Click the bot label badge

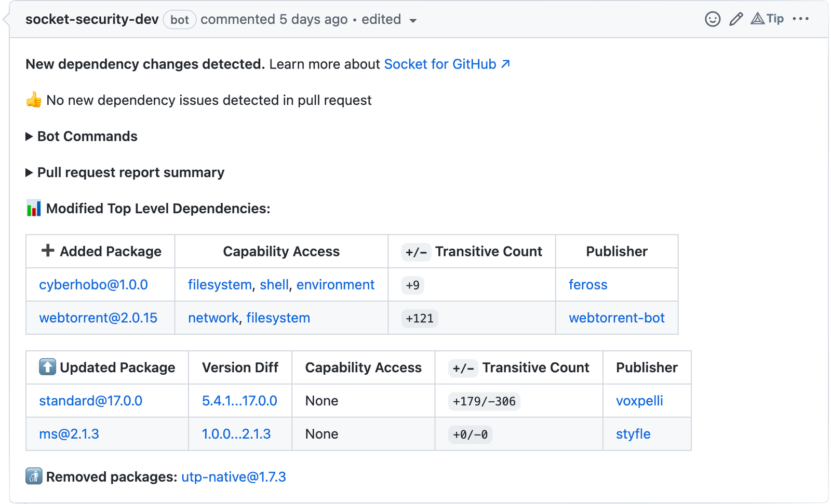(x=180, y=20)
